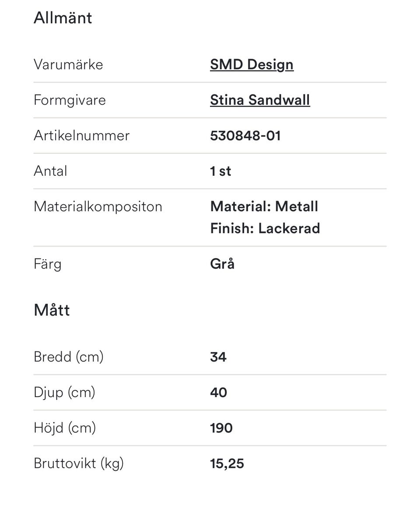The height and width of the screenshot is (522, 420).
Task: Click the Antal value 1 st
Action: pos(220,171)
